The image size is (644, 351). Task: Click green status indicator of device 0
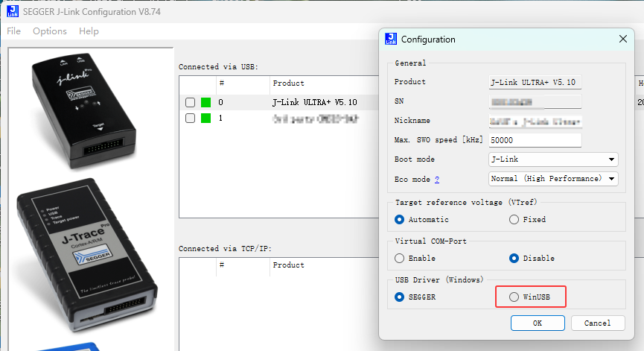coord(205,102)
